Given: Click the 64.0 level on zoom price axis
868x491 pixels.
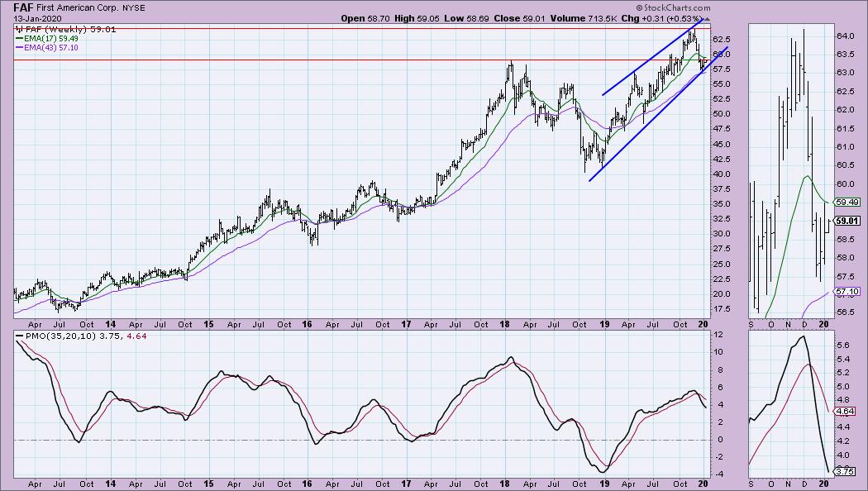Looking at the screenshot, I should [844, 36].
